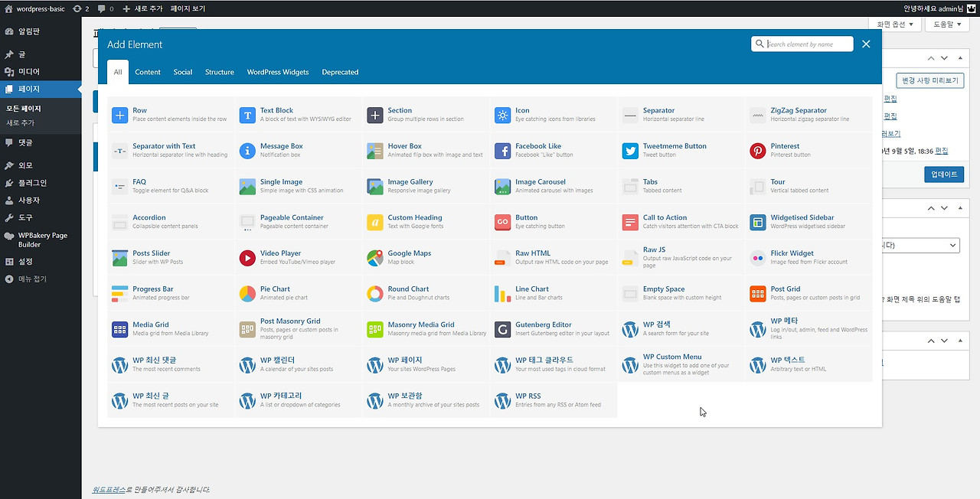Pick the Round Chart element
The image size is (980, 499).
click(426, 293)
